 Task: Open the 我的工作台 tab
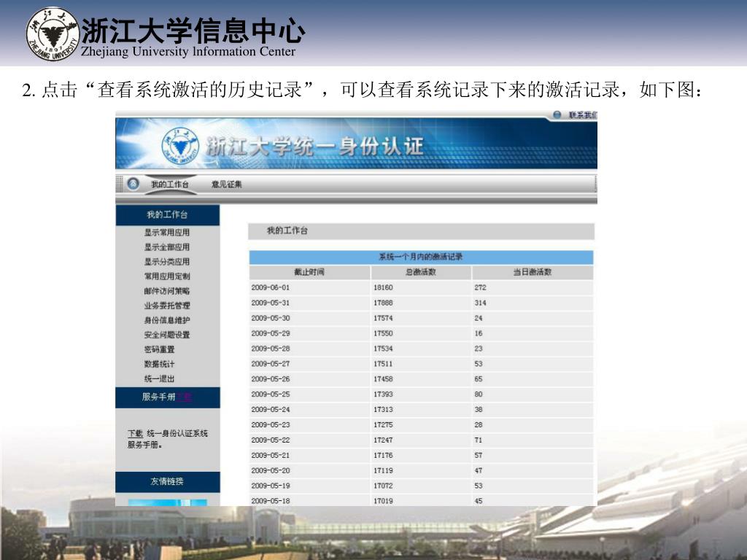[170, 184]
